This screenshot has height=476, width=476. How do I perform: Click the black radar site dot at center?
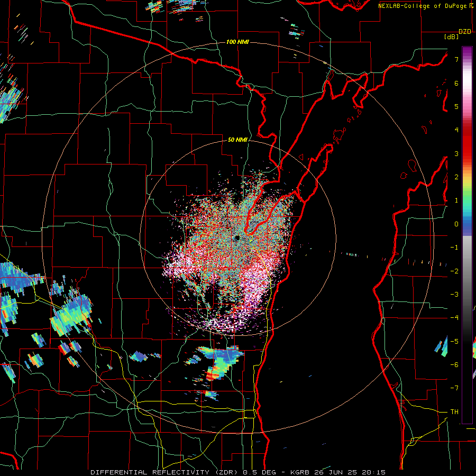pos(237,237)
